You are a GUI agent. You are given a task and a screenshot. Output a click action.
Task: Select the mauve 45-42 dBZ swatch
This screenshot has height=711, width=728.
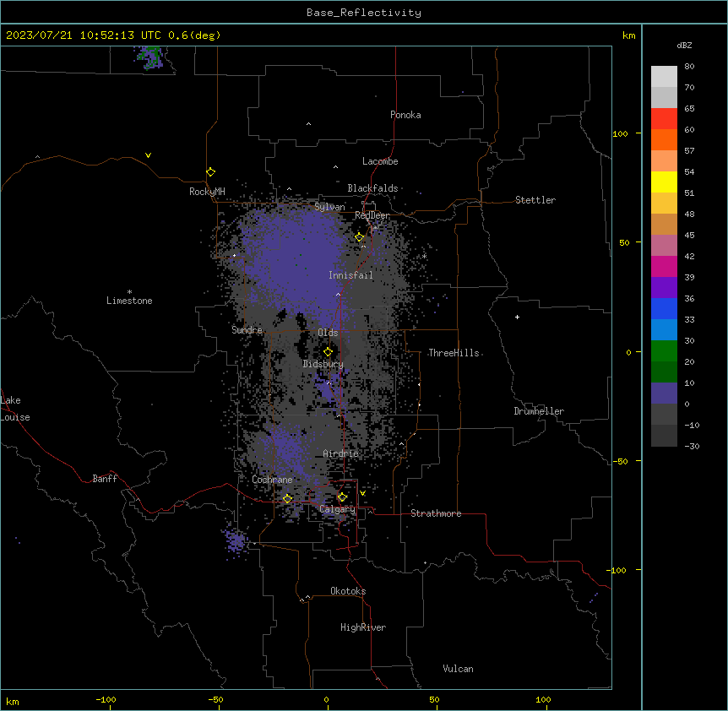pos(664,246)
